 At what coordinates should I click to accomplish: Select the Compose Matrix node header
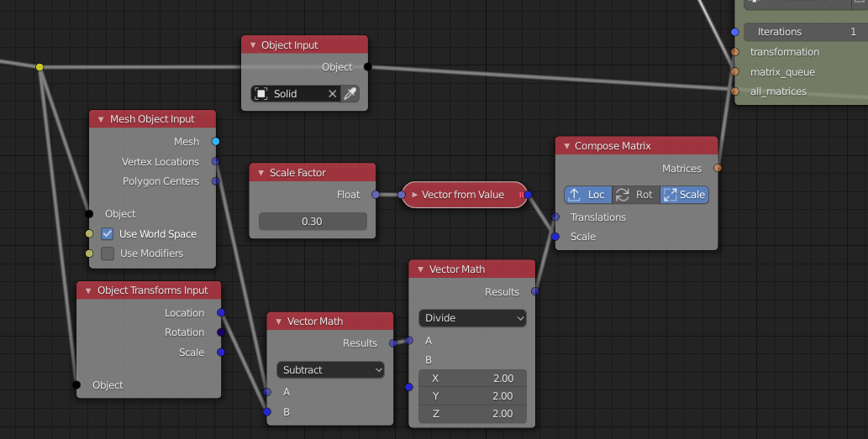click(637, 146)
